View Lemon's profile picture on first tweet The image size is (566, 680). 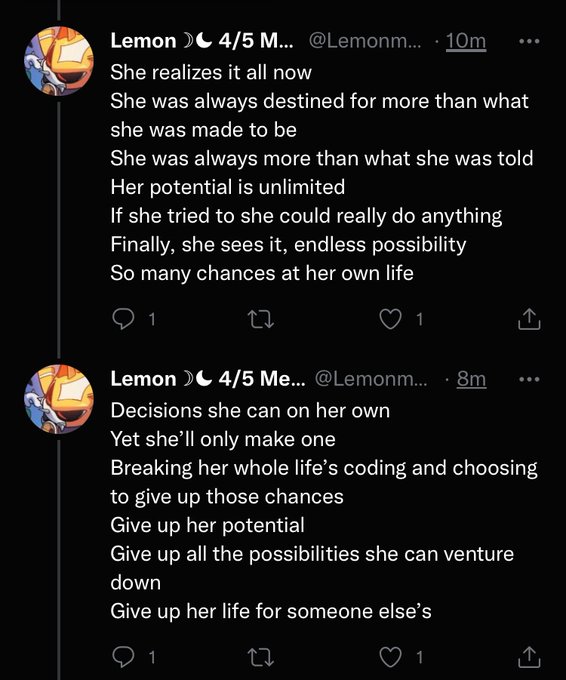coord(59,61)
